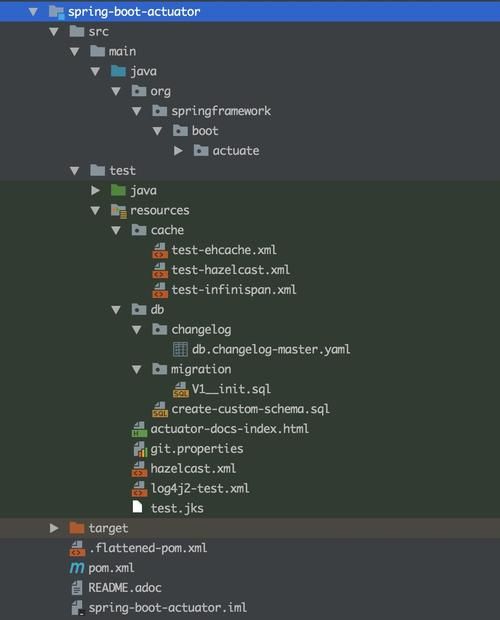Click the test.jks file icon
This screenshot has width=500, height=620.
point(137,507)
